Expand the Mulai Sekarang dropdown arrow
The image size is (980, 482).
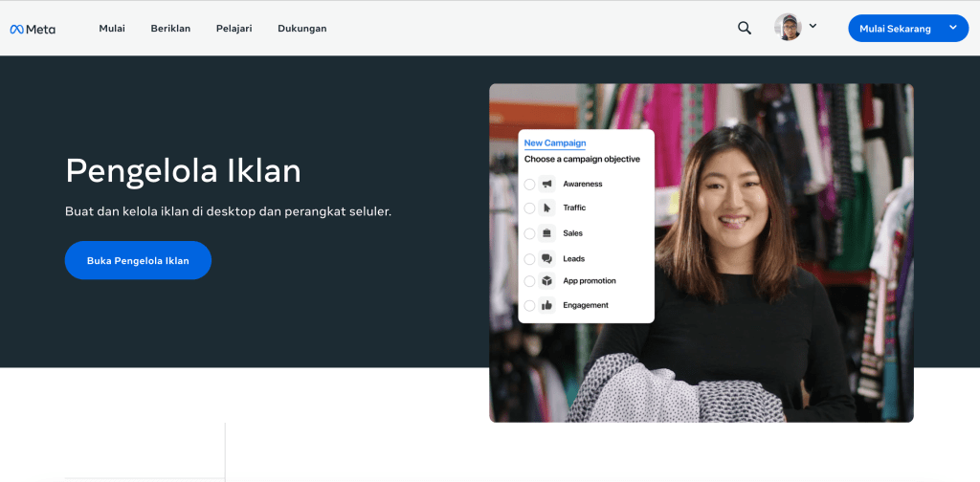(953, 28)
